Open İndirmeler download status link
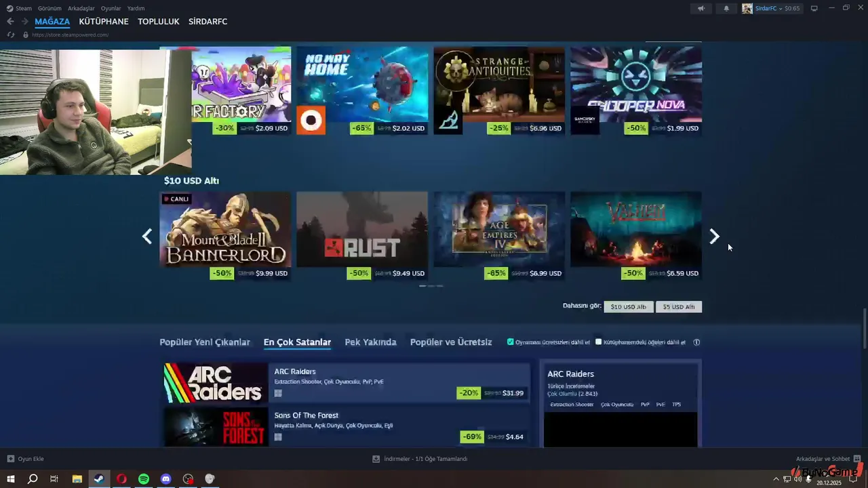The image size is (868, 488). coord(425,459)
